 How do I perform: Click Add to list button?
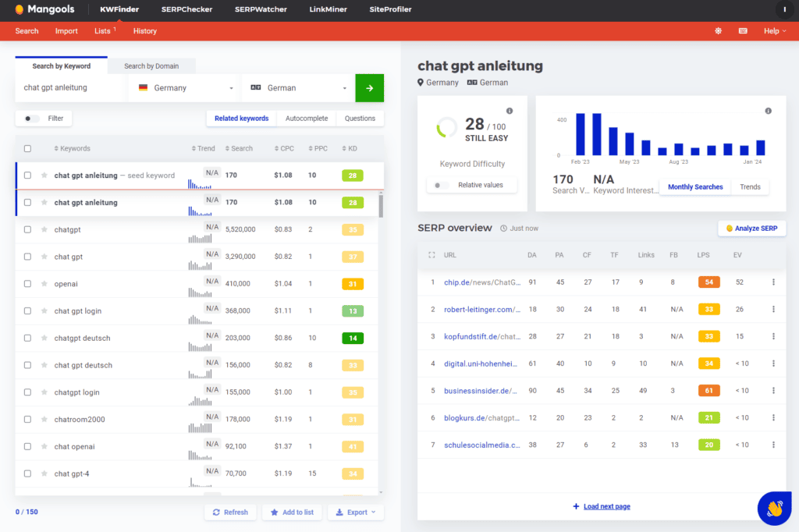(x=292, y=512)
